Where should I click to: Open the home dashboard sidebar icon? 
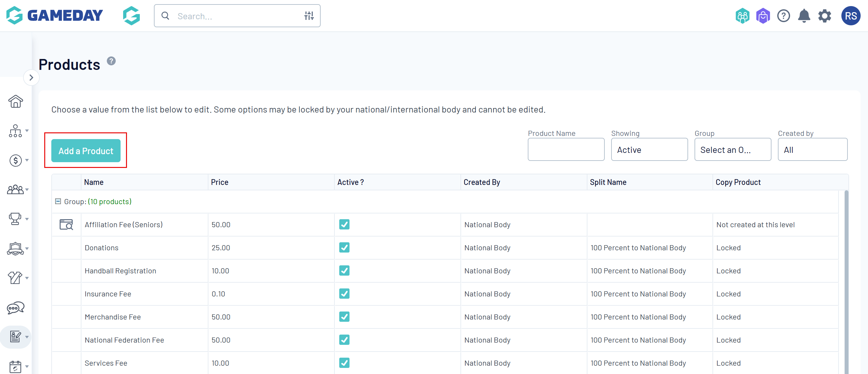(15, 101)
